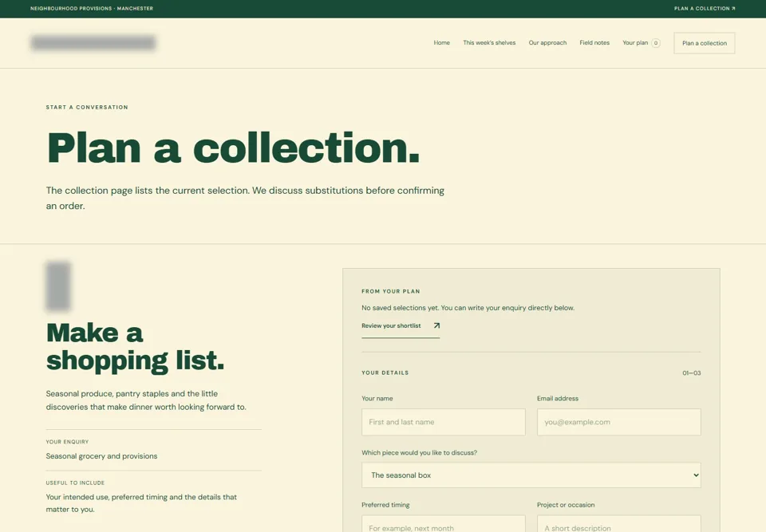
Task: Click the 'USEFUL TO INCLUDE' label
Action: click(x=75, y=483)
